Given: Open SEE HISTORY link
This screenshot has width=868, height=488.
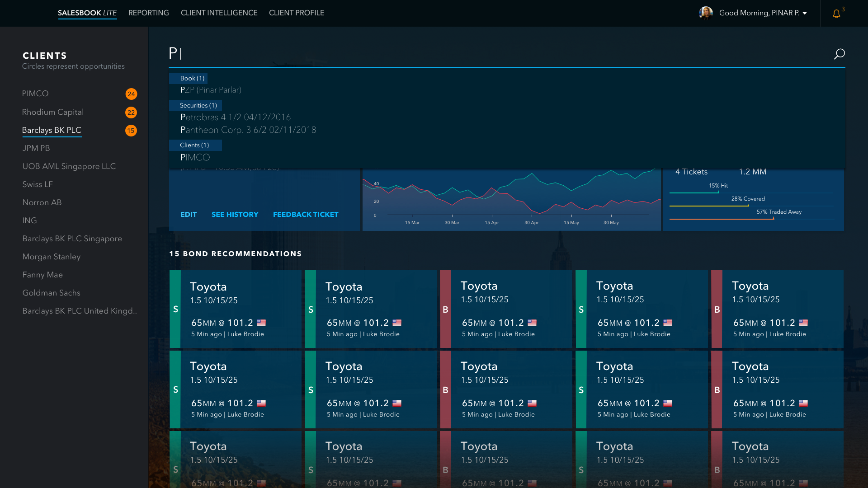Looking at the screenshot, I should [x=235, y=215].
